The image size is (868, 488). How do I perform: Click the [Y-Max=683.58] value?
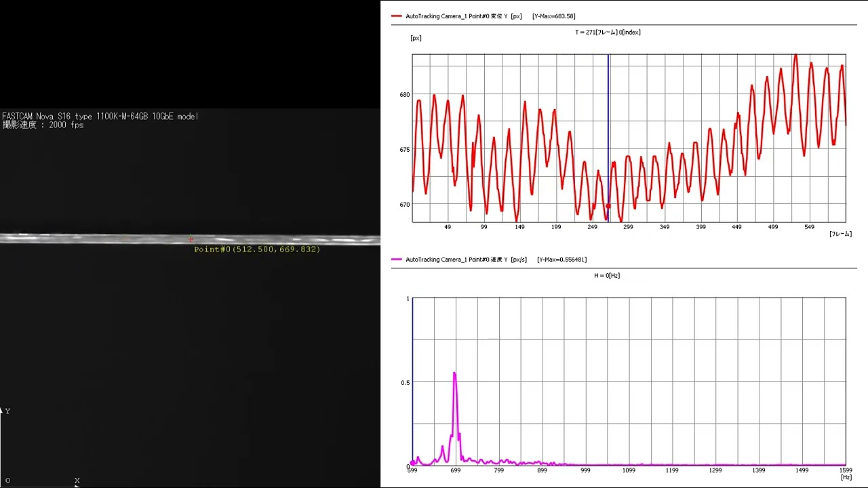coord(554,16)
